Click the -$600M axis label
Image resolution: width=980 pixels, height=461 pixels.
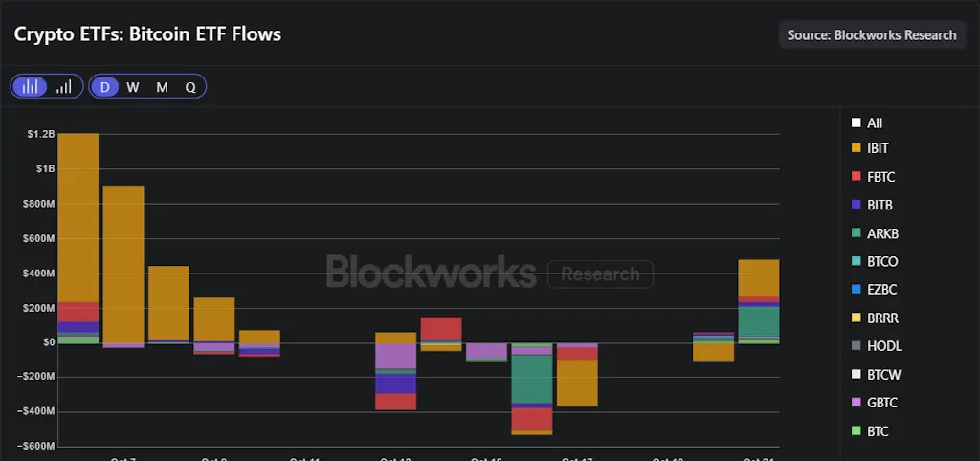(38, 446)
